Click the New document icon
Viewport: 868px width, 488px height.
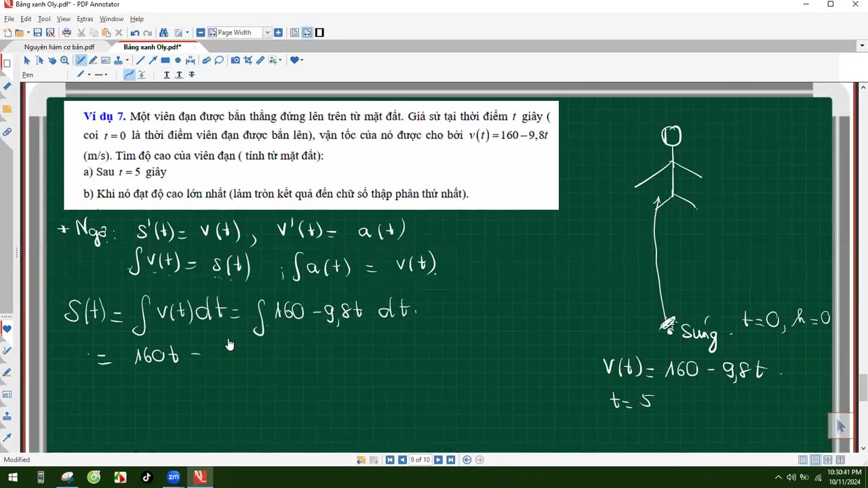[x=7, y=33]
